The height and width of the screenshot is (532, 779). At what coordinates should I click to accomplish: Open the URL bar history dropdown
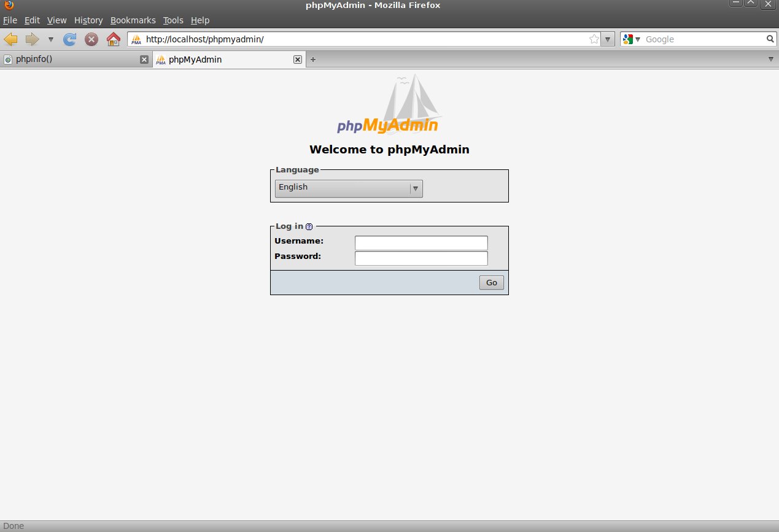(x=608, y=39)
